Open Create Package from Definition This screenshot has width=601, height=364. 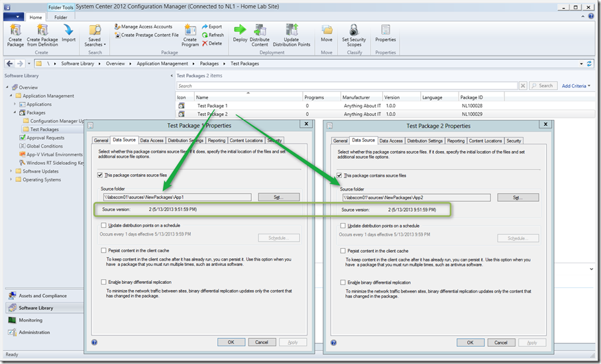click(42, 35)
